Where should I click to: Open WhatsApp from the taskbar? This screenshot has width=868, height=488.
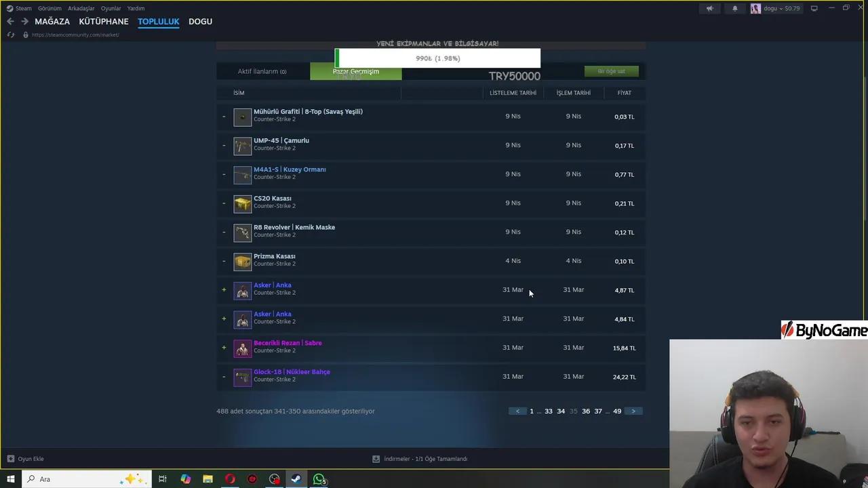[319, 479]
